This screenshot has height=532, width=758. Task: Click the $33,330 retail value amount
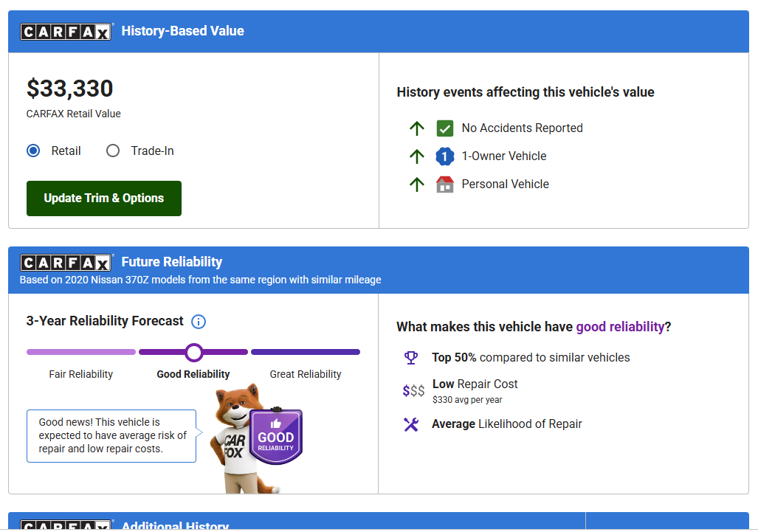point(69,89)
